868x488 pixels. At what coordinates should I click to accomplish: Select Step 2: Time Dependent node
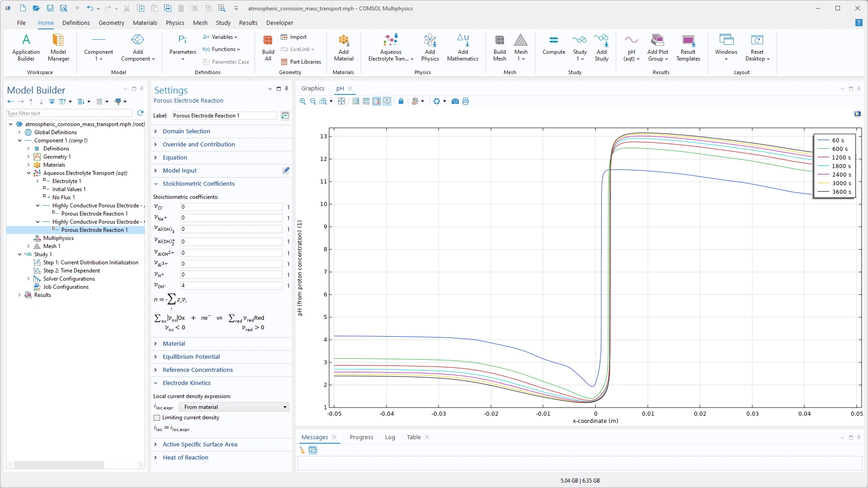71,271
